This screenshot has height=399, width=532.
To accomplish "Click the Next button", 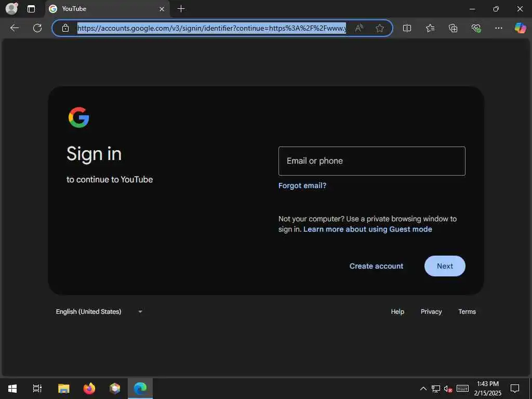I will [445, 266].
